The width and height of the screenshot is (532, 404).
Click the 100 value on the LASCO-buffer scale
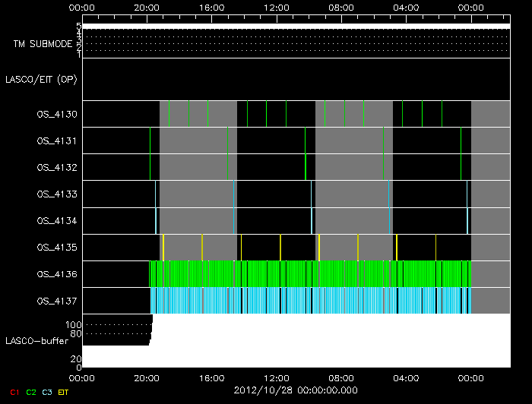pyautogui.click(x=73, y=325)
